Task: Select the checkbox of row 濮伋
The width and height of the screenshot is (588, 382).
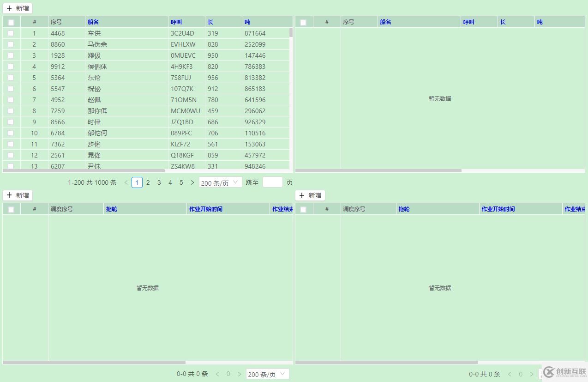Action: click(11, 55)
